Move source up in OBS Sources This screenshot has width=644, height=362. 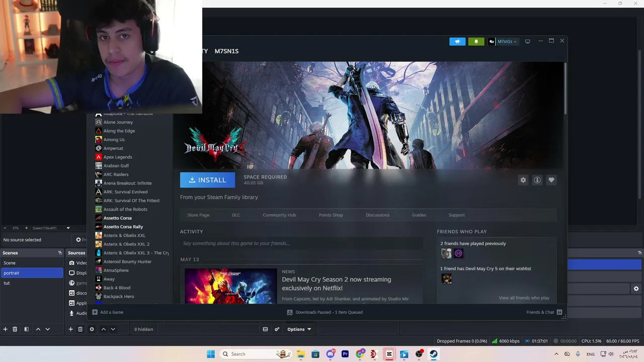point(103,329)
